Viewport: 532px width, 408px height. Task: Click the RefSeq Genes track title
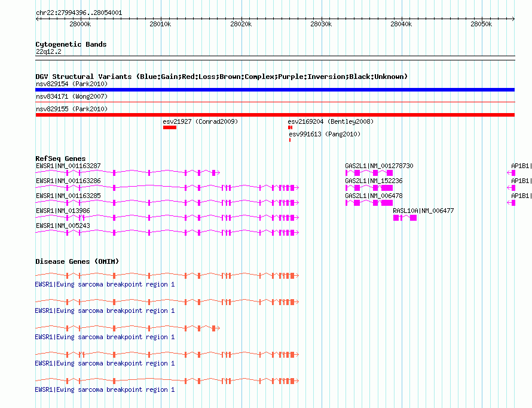[60, 159]
